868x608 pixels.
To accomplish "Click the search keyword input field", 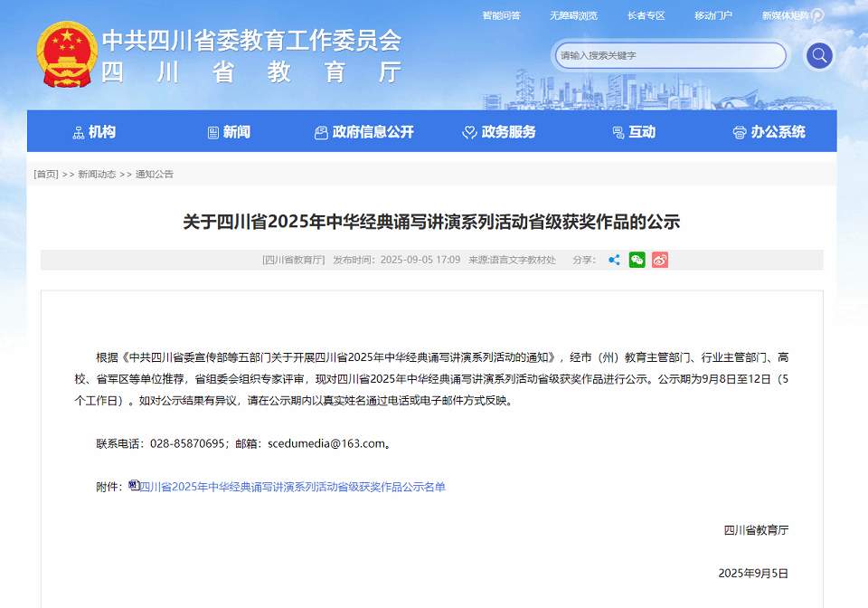I will (669, 56).
